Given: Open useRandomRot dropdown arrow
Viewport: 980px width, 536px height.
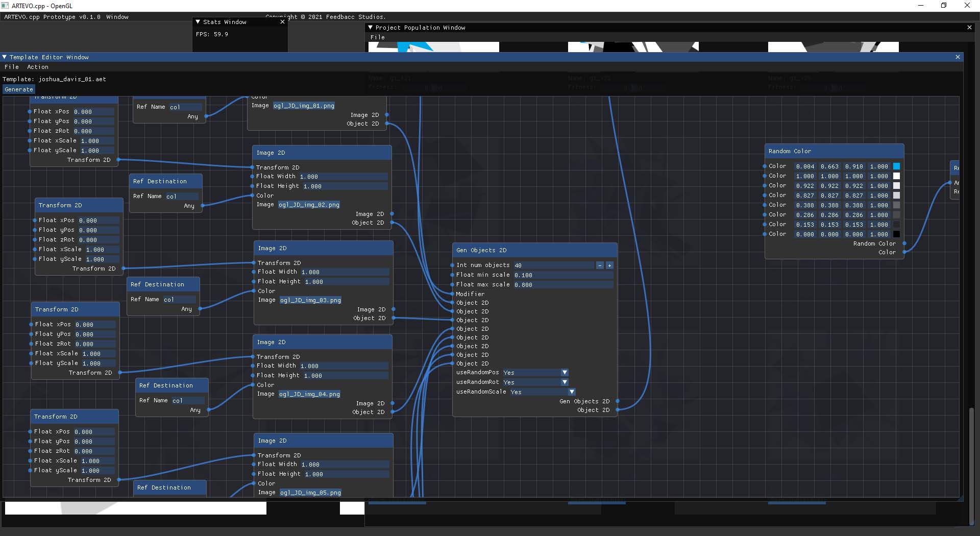Looking at the screenshot, I should point(565,382).
